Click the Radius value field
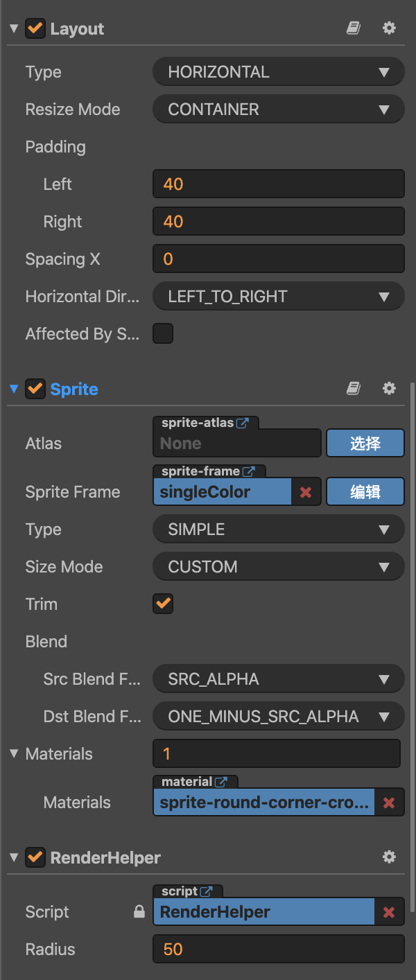 (277, 950)
